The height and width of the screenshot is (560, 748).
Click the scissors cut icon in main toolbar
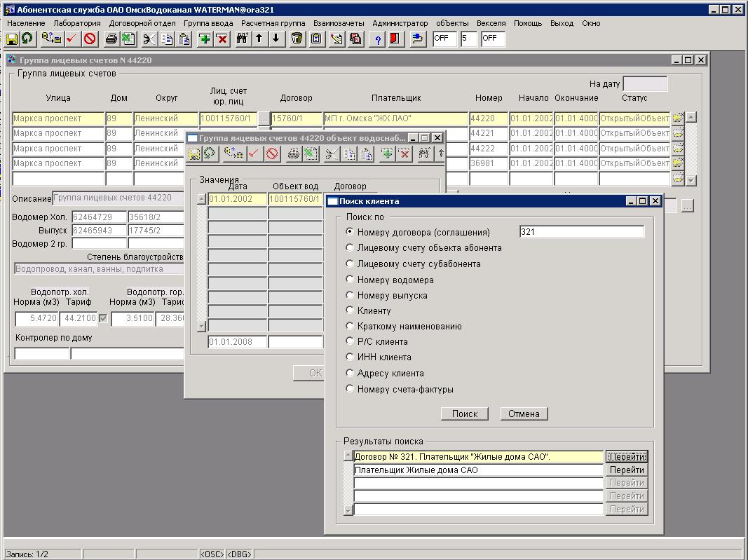point(149,39)
